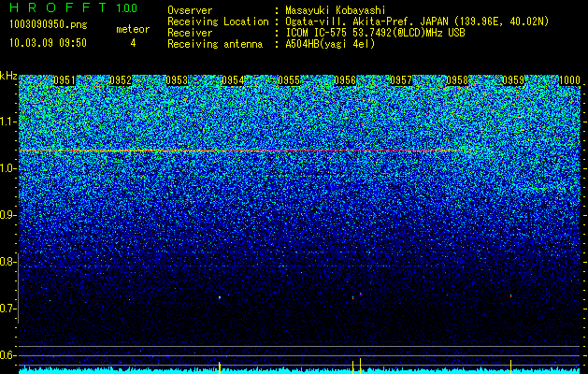Click the 0951 time marker
This screenshot has height=374, width=588.
coord(65,80)
